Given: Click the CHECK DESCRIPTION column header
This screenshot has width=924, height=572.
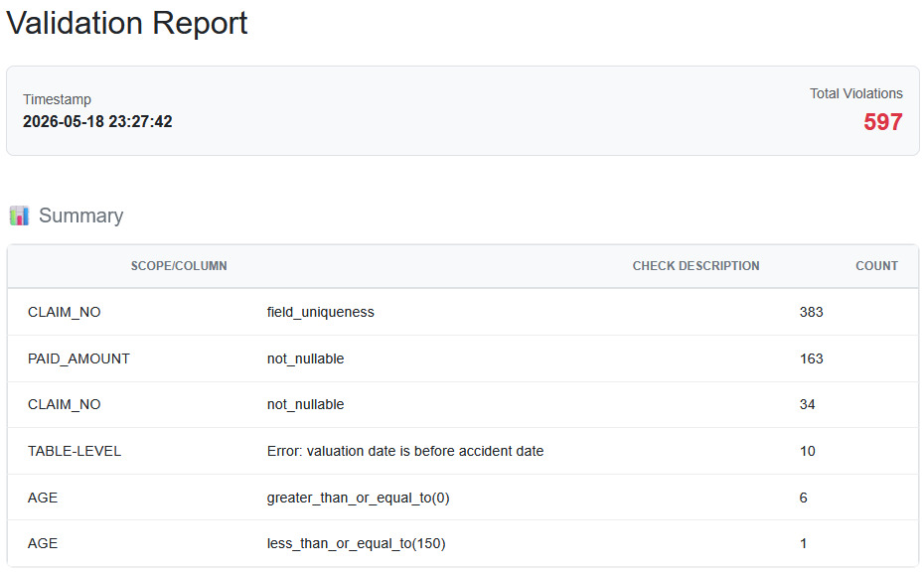Looking at the screenshot, I should (695, 266).
